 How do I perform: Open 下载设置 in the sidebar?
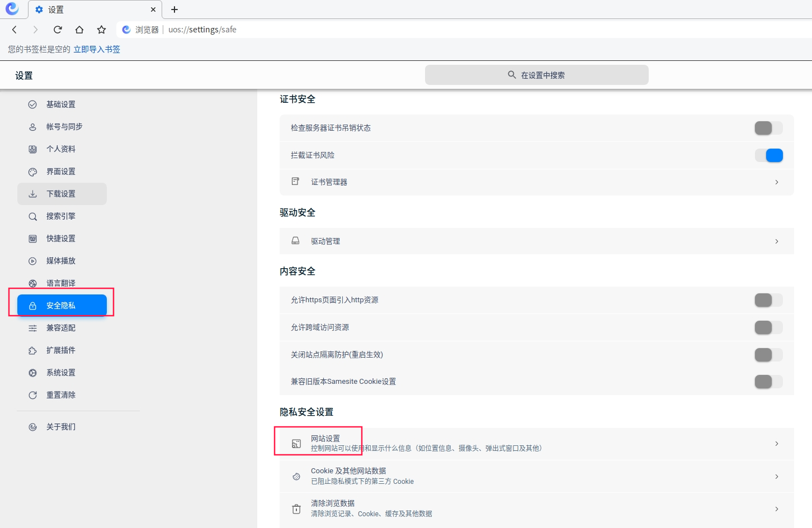click(62, 194)
